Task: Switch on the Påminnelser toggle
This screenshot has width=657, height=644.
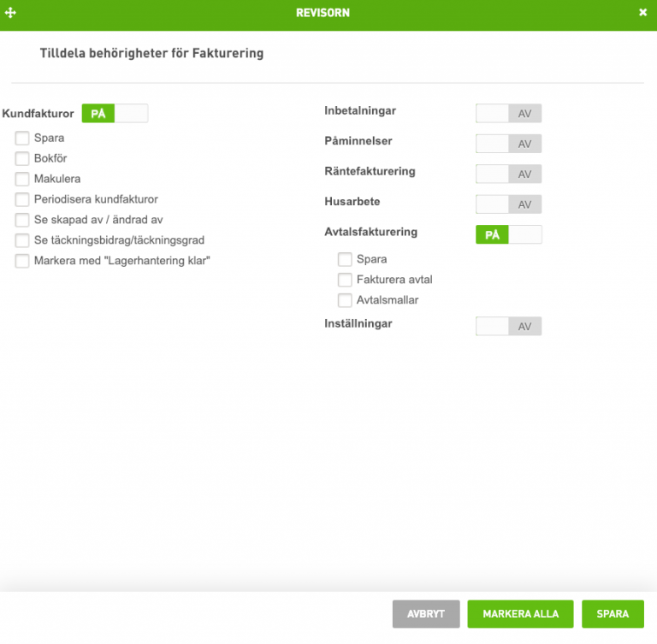Action: point(508,144)
